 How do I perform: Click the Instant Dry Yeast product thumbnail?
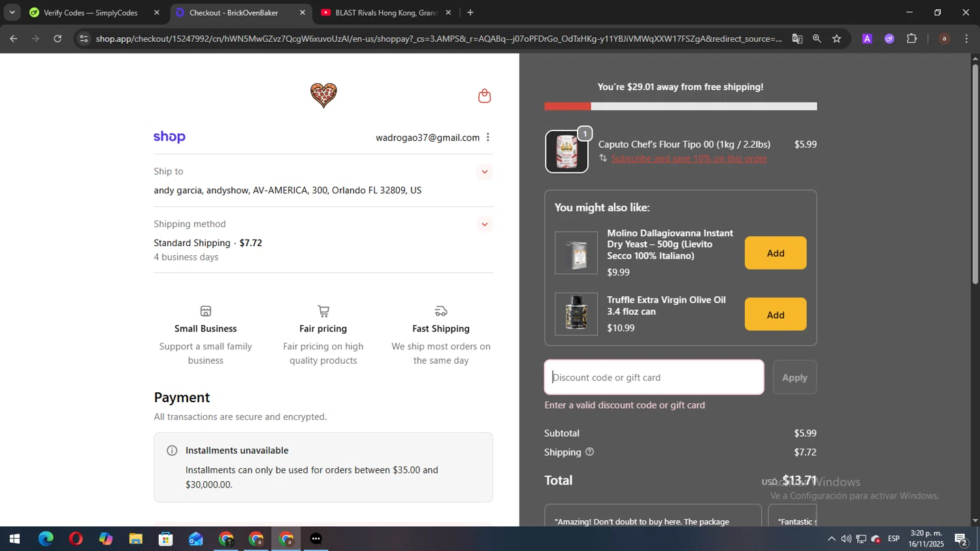pos(576,253)
